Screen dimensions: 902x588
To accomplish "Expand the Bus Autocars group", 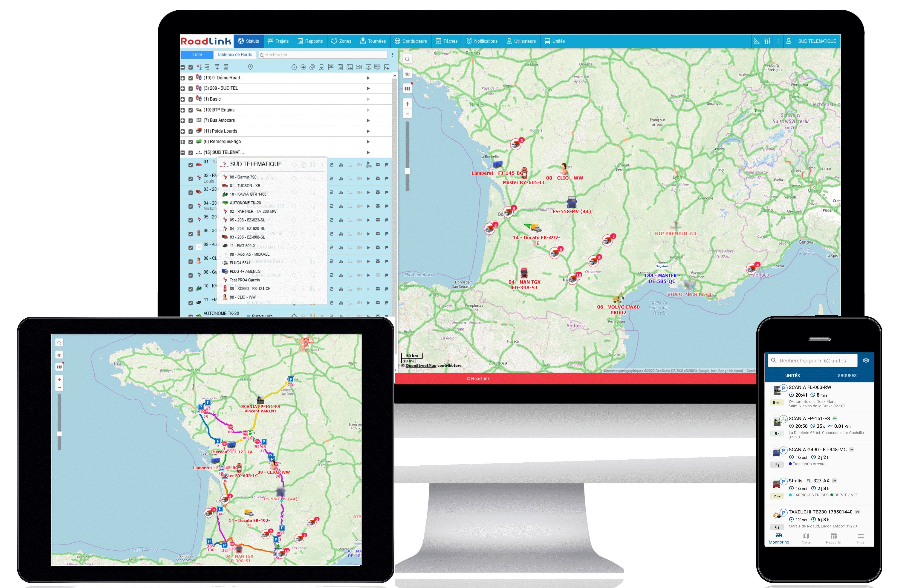I will click(x=182, y=121).
